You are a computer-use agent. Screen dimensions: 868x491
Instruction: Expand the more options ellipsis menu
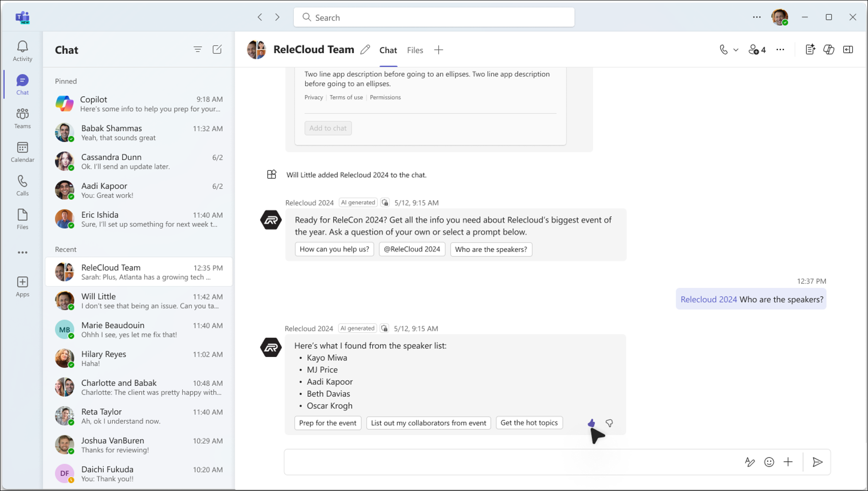780,50
